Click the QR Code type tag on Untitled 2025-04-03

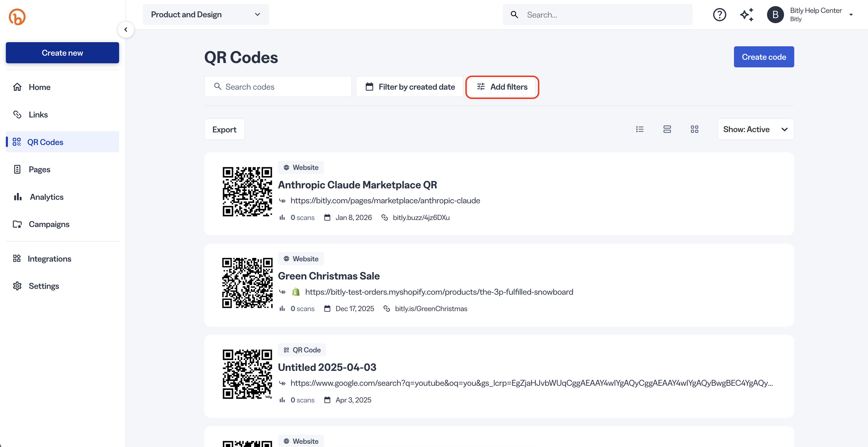pos(302,350)
